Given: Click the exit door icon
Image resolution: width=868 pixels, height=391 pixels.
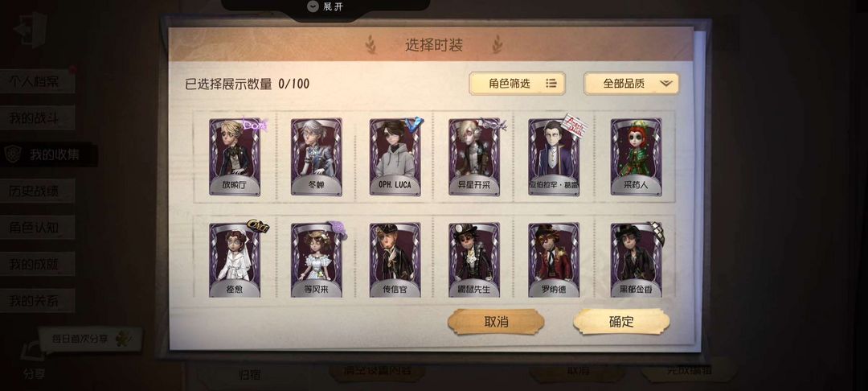Looking at the screenshot, I should (x=31, y=29).
